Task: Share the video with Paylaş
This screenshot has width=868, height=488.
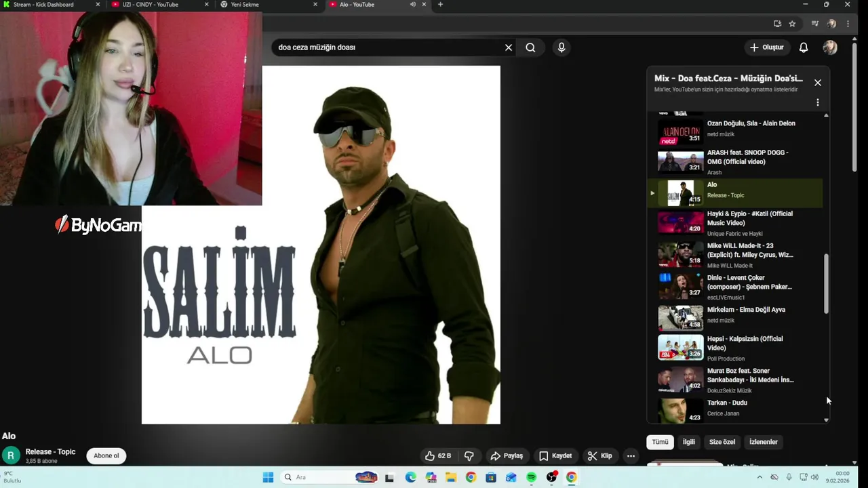Action: point(506,456)
